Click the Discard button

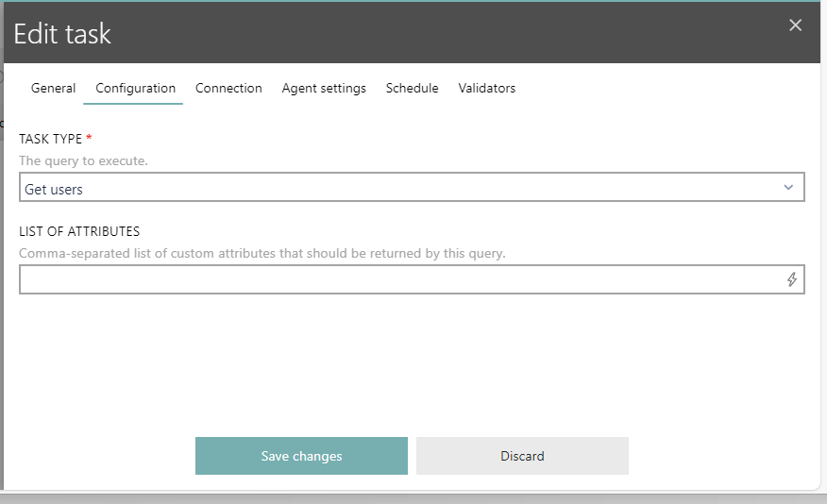[x=522, y=456]
